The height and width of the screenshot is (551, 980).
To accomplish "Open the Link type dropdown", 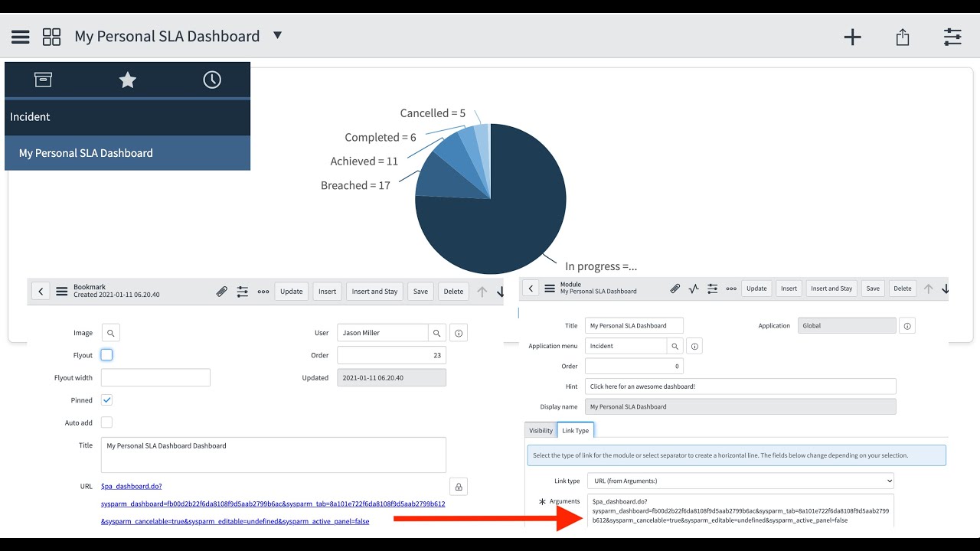I will pyautogui.click(x=740, y=481).
